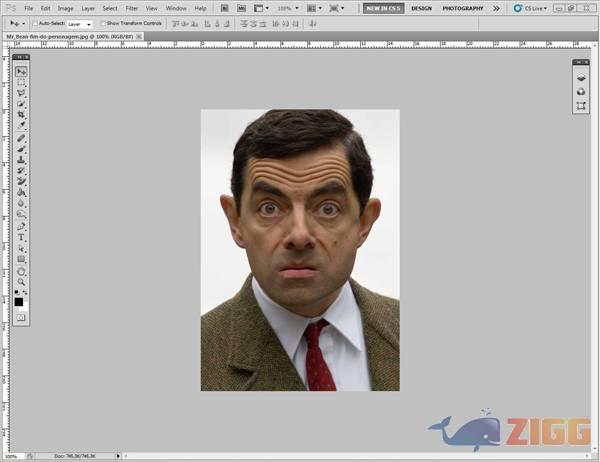The height and width of the screenshot is (462, 600).
Task: Select the Clone Stamp tool
Action: [21, 160]
